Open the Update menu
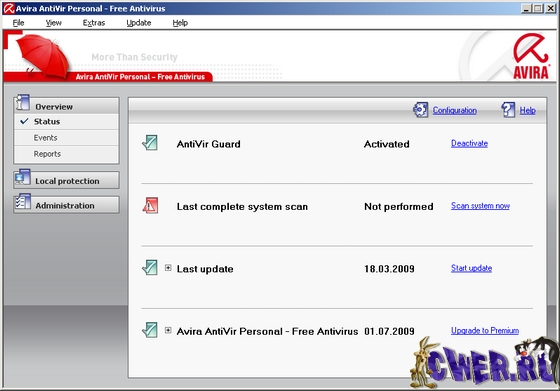This screenshot has width=560, height=391. pyautogui.click(x=139, y=23)
